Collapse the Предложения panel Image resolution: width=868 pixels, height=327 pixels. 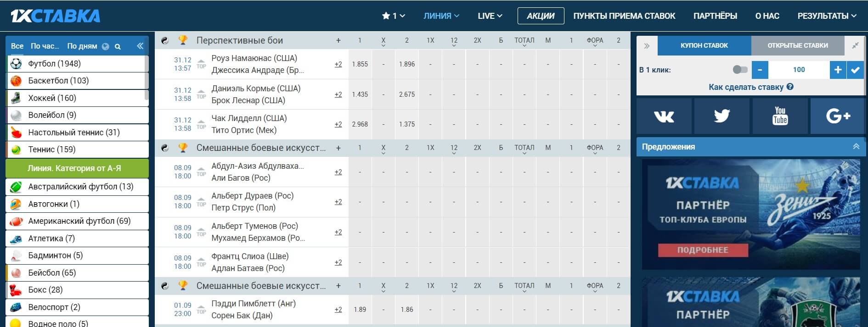(x=856, y=147)
